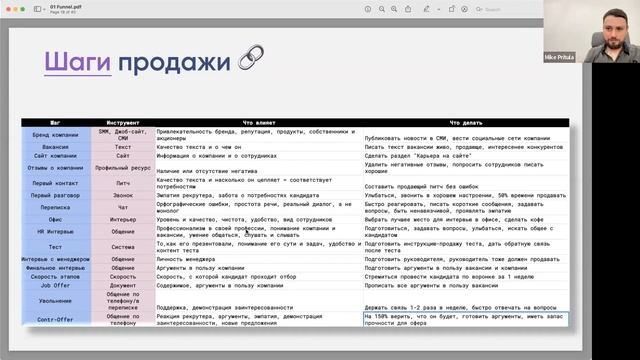The image size is (640, 360).
Task: Click the "Что влияет" column header
Action: point(259,123)
